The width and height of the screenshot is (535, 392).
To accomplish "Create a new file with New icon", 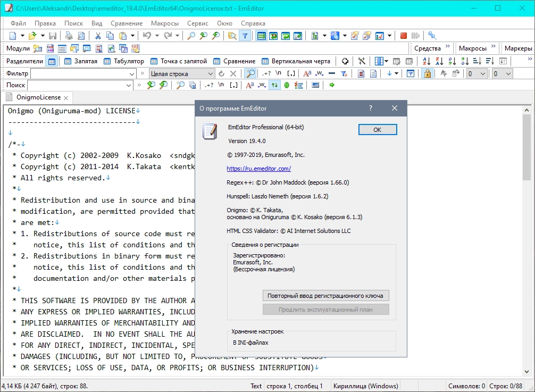I will [x=13, y=36].
